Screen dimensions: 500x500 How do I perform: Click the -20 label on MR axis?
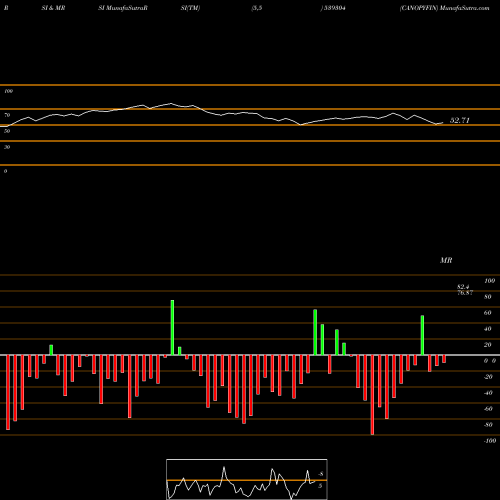point(488,377)
